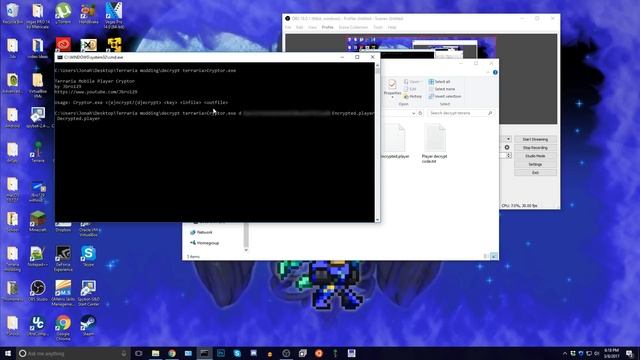Click History in Explorer ribbon

click(x=413, y=96)
